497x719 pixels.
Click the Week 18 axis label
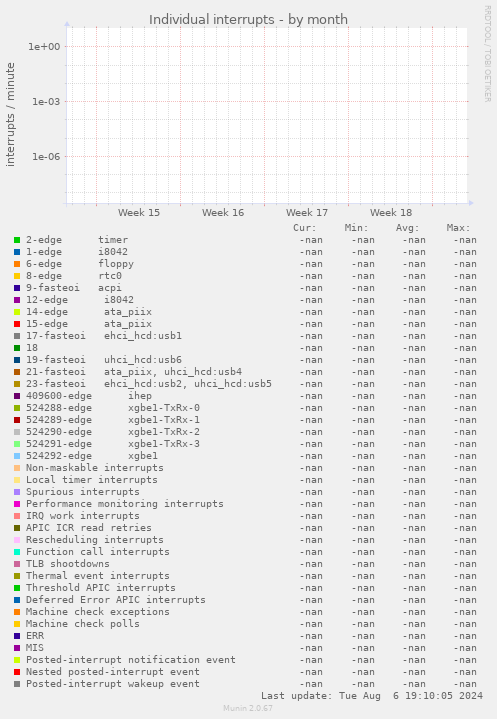pyautogui.click(x=391, y=213)
